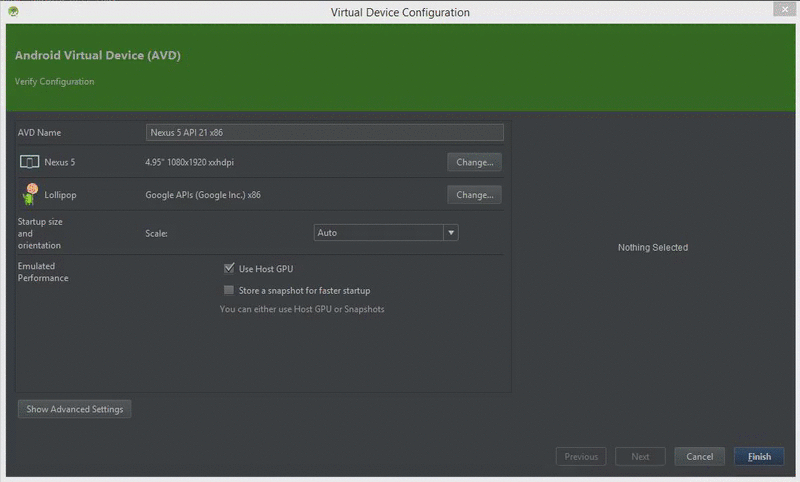Image resolution: width=800 pixels, height=482 pixels.
Task: Click the Scale combo box showing Auto
Action: point(386,233)
